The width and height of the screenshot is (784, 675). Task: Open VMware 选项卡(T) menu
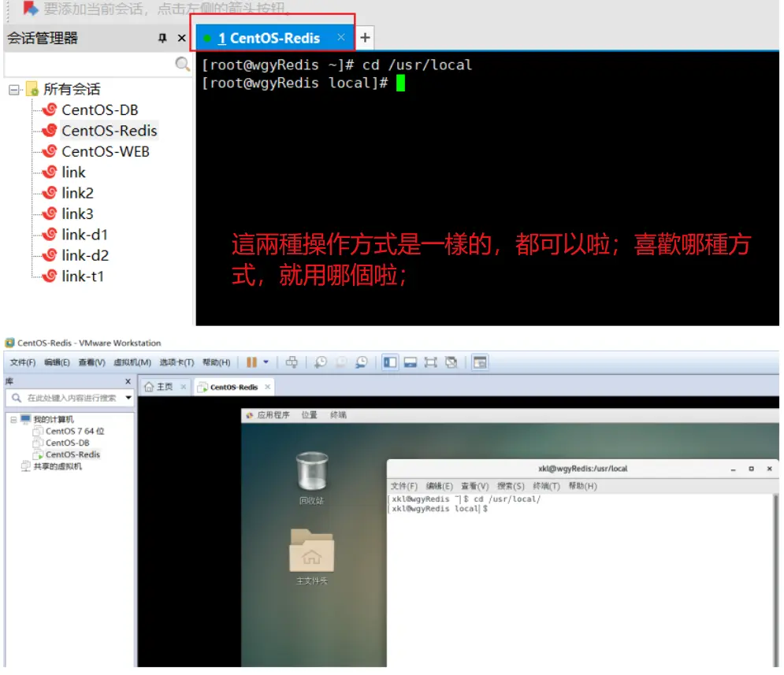[x=176, y=362]
